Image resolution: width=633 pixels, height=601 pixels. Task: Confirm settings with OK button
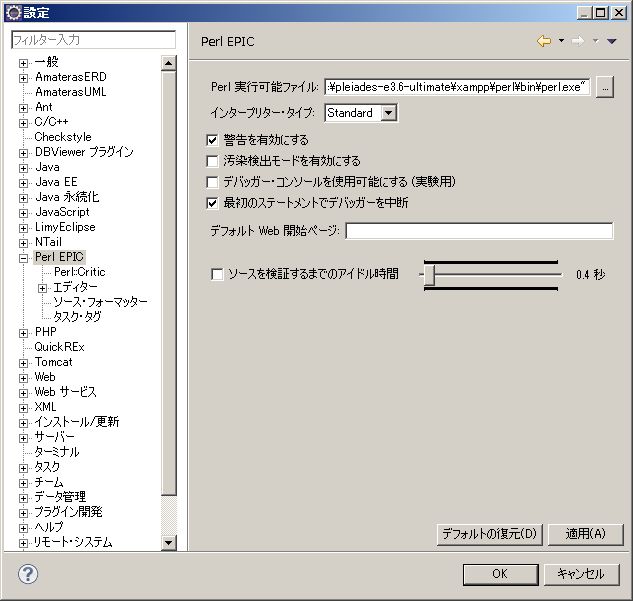coord(501,574)
